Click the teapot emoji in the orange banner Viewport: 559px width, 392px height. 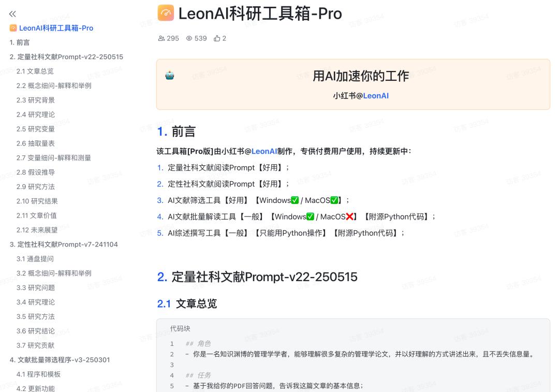tap(171, 74)
